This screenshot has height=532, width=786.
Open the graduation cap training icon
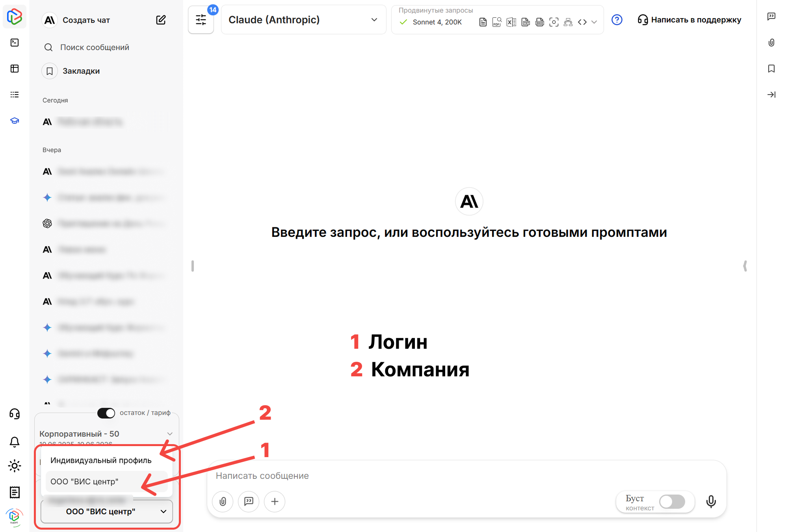tap(15, 121)
